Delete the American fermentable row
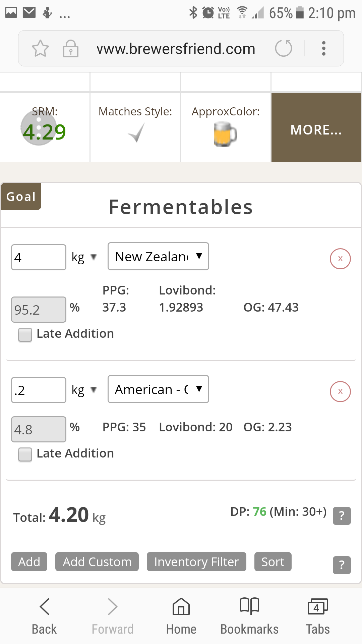Viewport: 362px width, 644px height. pyautogui.click(x=340, y=391)
